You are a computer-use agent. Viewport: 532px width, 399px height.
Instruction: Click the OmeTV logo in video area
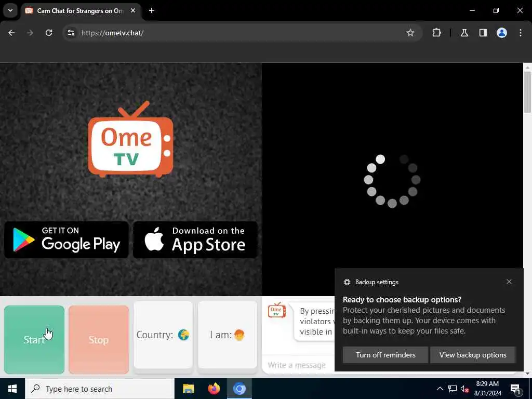coord(130,139)
